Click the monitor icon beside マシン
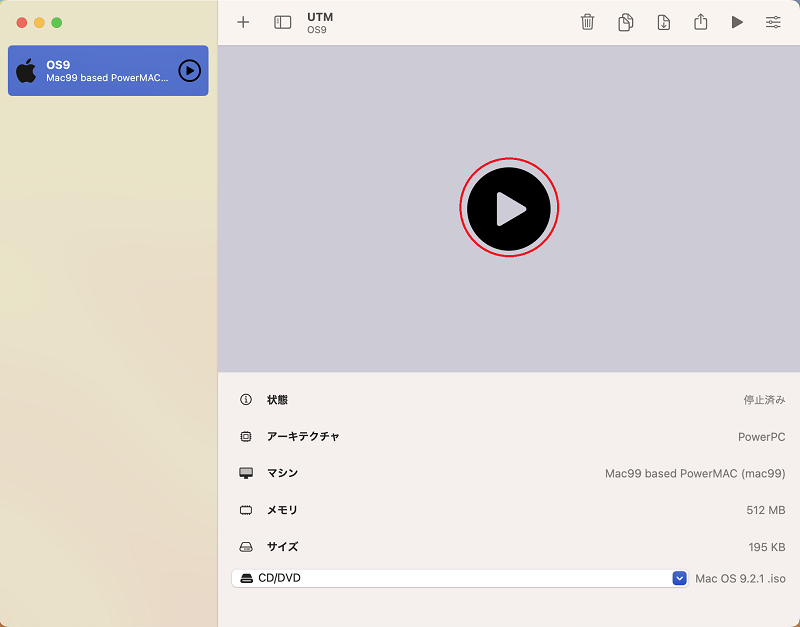The width and height of the screenshot is (800, 627). click(x=246, y=473)
